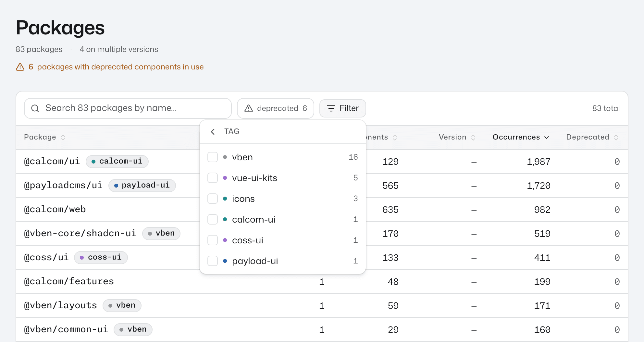
Task: Select vue-ui-kits in the TAG menu
Action: [282, 178]
